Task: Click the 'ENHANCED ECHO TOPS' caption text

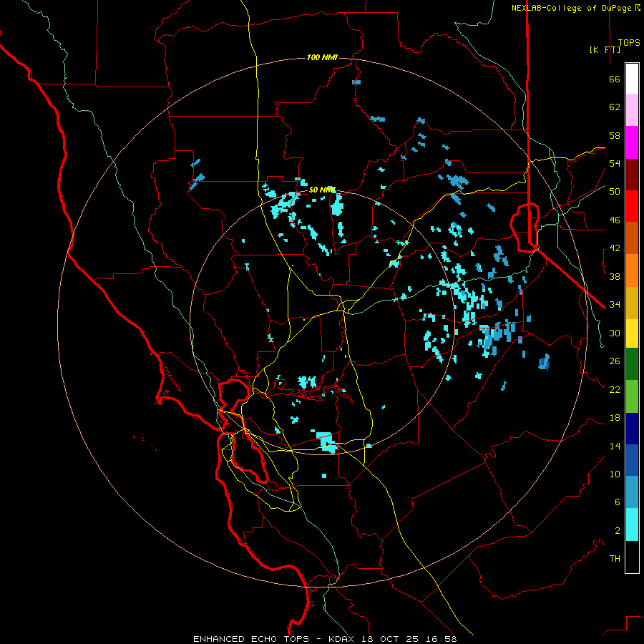Action: (x=251, y=639)
